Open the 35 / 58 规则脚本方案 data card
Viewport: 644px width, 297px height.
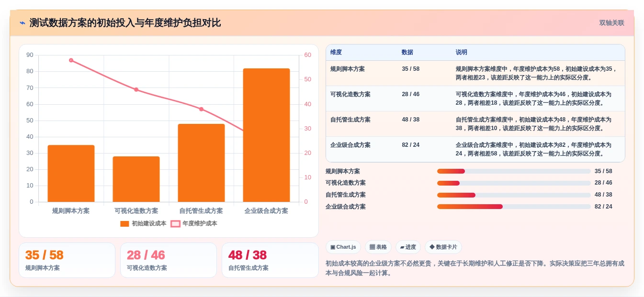[67, 260]
